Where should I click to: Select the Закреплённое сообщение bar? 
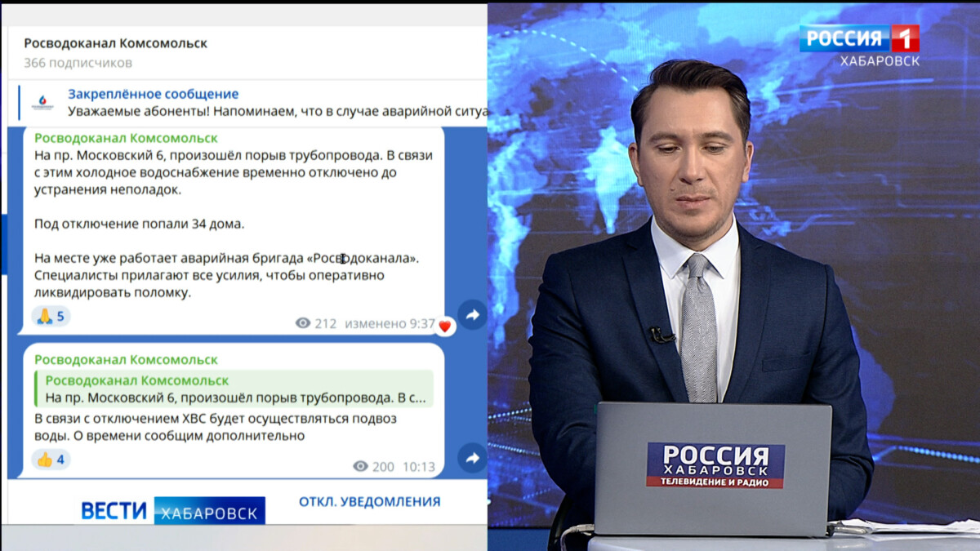pyautogui.click(x=152, y=93)
